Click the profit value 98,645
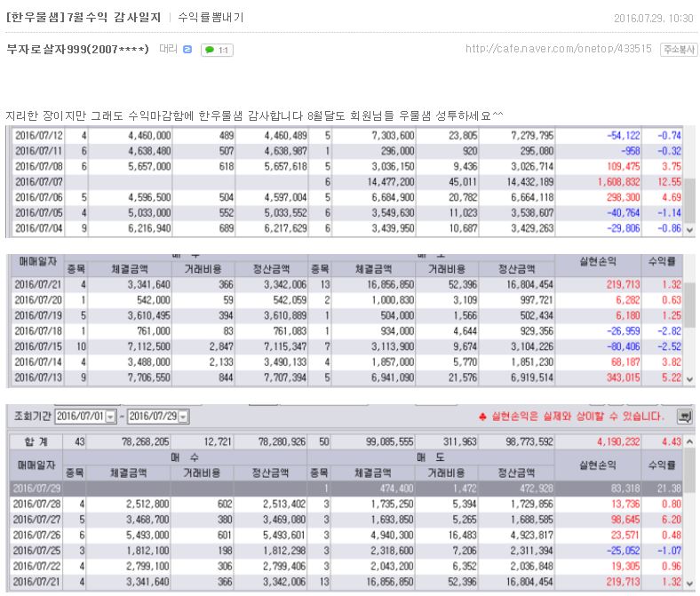The image size is (700, 596). tap(625, 520)
